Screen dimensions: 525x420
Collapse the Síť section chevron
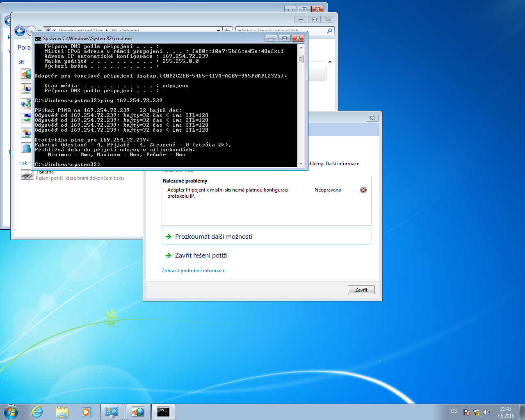tap(330, 62)
